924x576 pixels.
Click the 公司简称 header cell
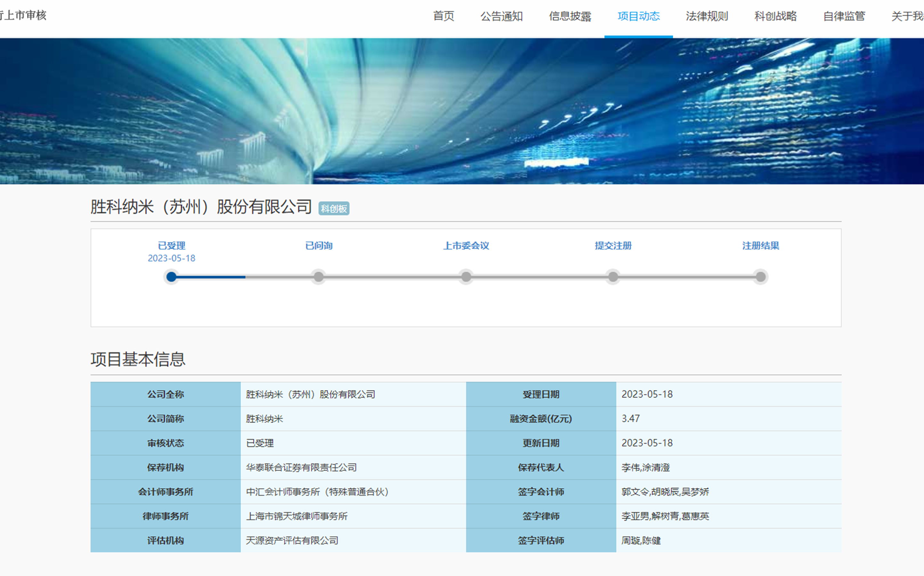click(166, 419)
